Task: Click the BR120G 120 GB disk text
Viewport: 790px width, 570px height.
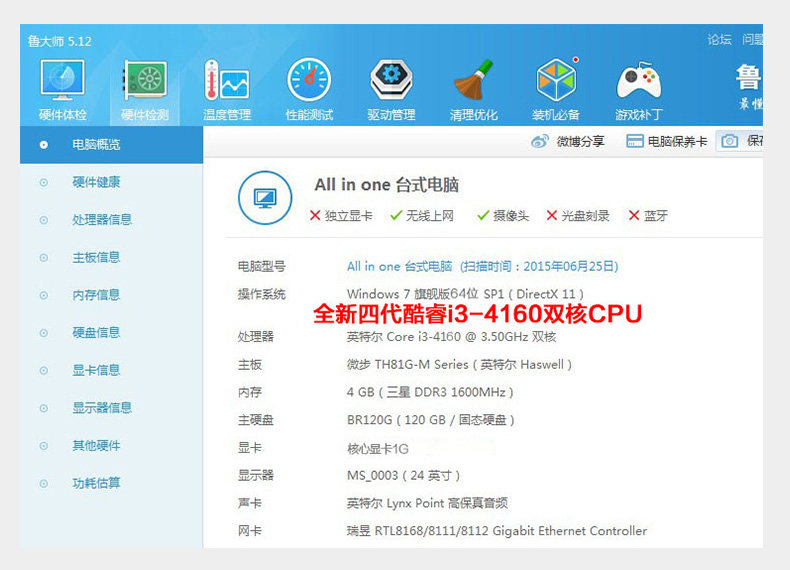Action: [x=431, y=420]
